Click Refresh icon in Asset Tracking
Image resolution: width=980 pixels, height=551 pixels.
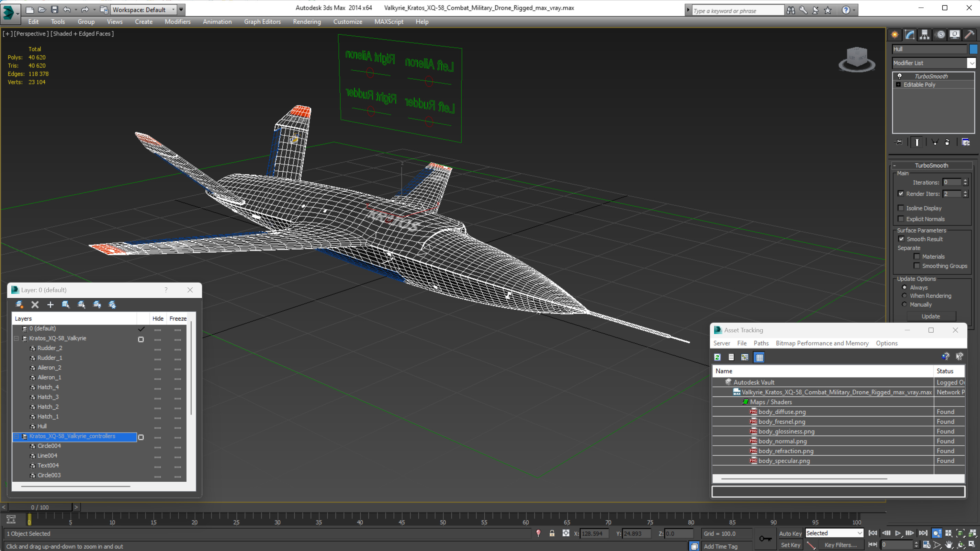click(717, 357)
